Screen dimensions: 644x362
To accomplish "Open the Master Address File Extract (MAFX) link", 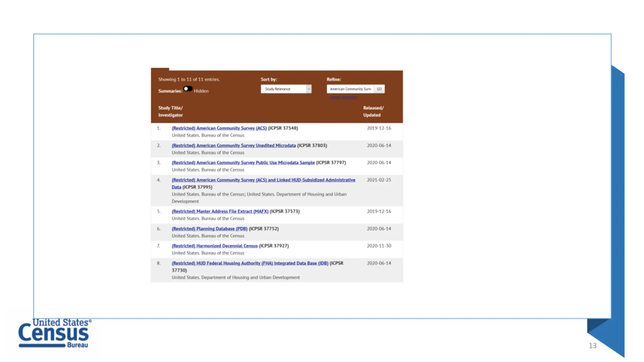I will point(220,211).
